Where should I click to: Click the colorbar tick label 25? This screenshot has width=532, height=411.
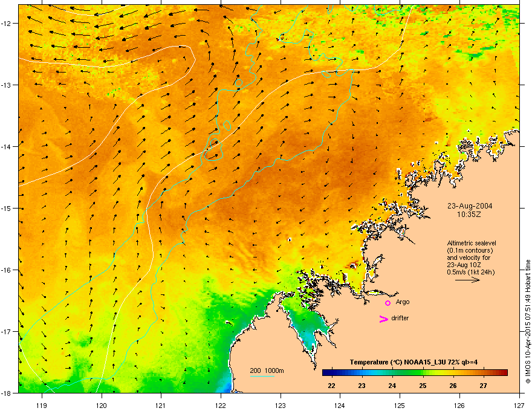click(423, 386)
